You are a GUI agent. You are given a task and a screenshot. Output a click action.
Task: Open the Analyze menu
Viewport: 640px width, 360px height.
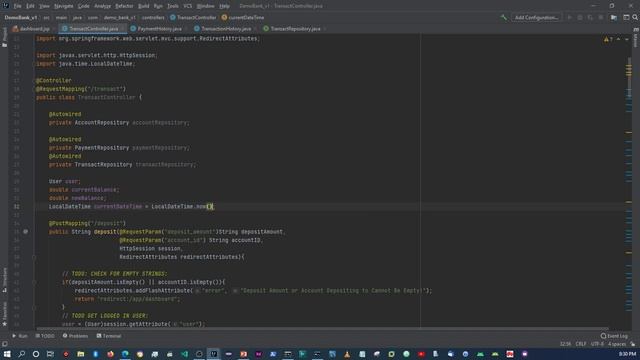point(102,6)
